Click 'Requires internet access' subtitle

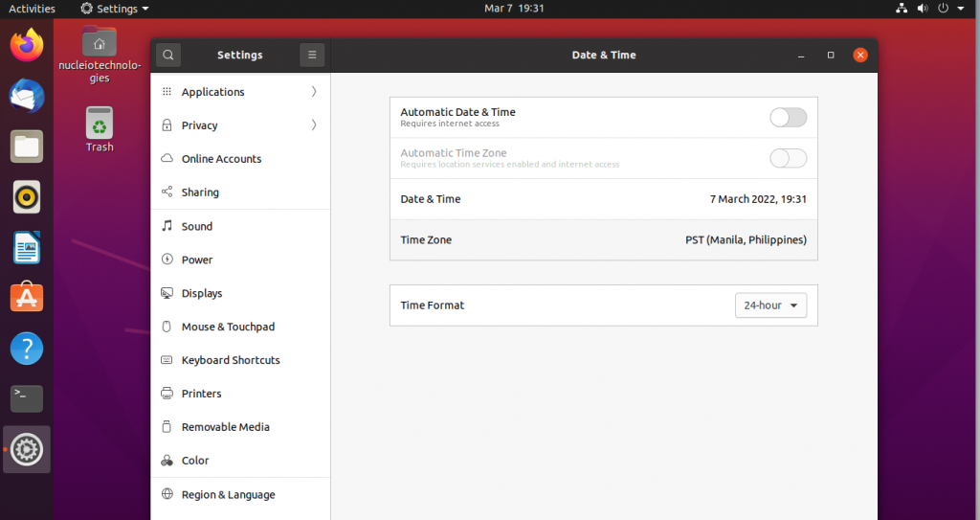click(450, 124)
